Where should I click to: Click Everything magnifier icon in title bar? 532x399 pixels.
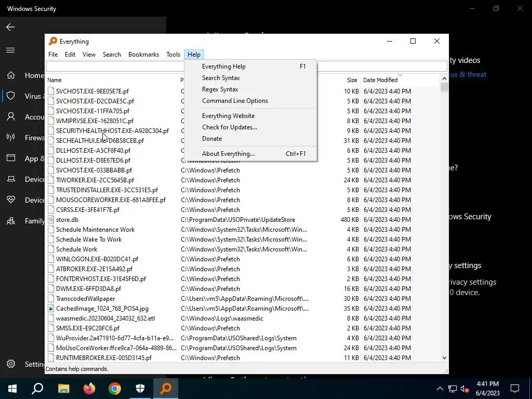point(53,41)
